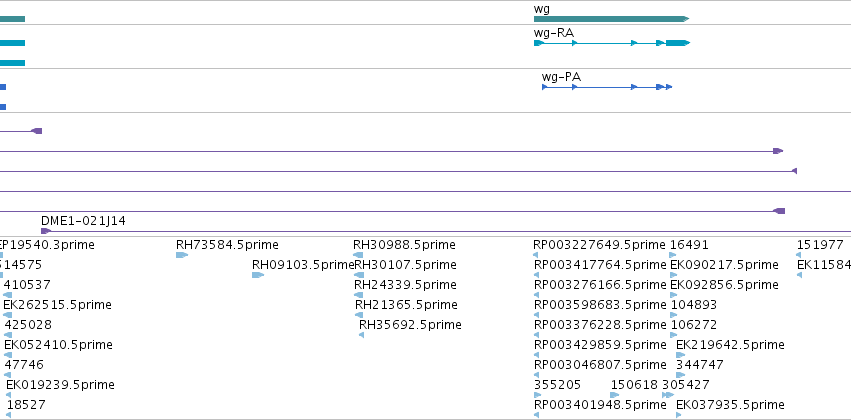This screenshot has width=851, height=420.
Task: Select feature labeled 151977
Action: tap(820, 245)
